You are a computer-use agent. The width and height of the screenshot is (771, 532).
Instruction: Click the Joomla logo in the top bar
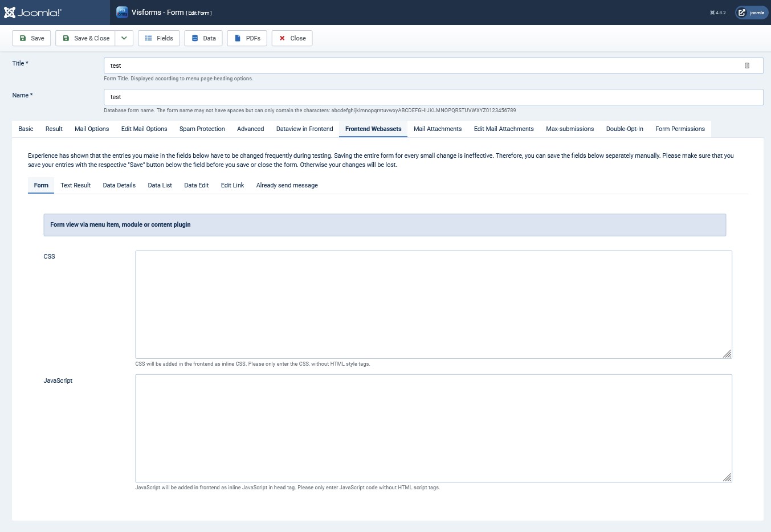tap(32, 12)
